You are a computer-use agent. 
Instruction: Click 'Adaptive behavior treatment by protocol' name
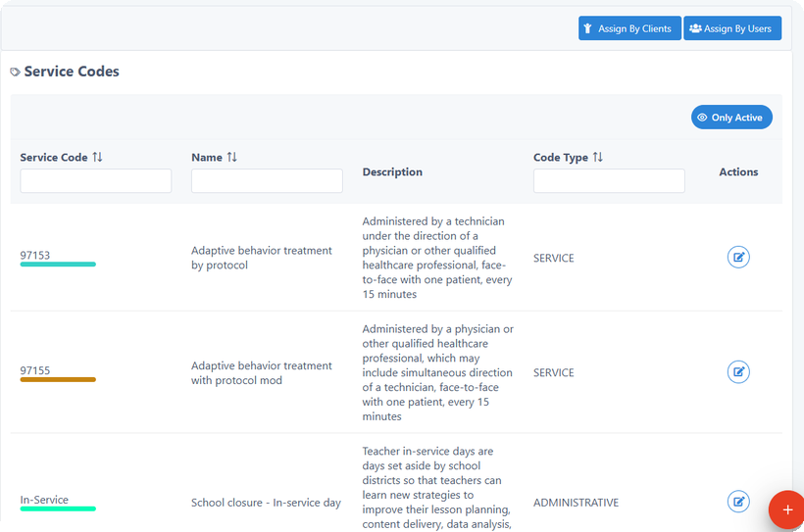point(262,258)
